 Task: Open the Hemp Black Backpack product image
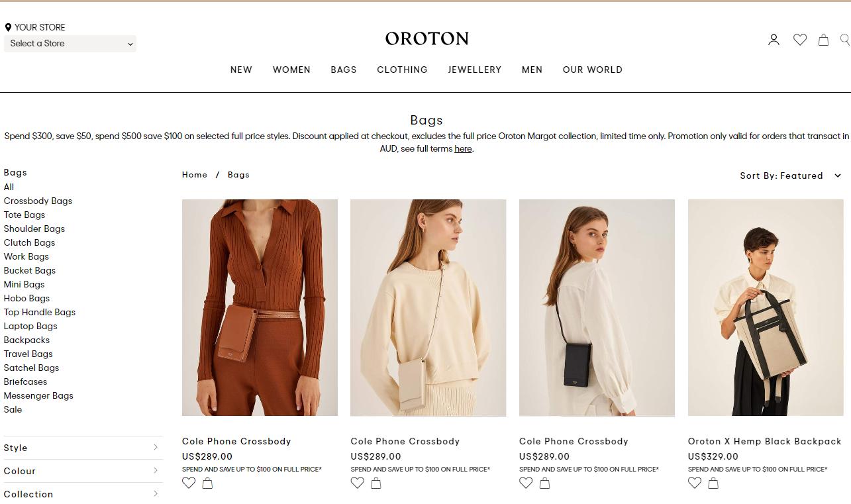point(766,308)
